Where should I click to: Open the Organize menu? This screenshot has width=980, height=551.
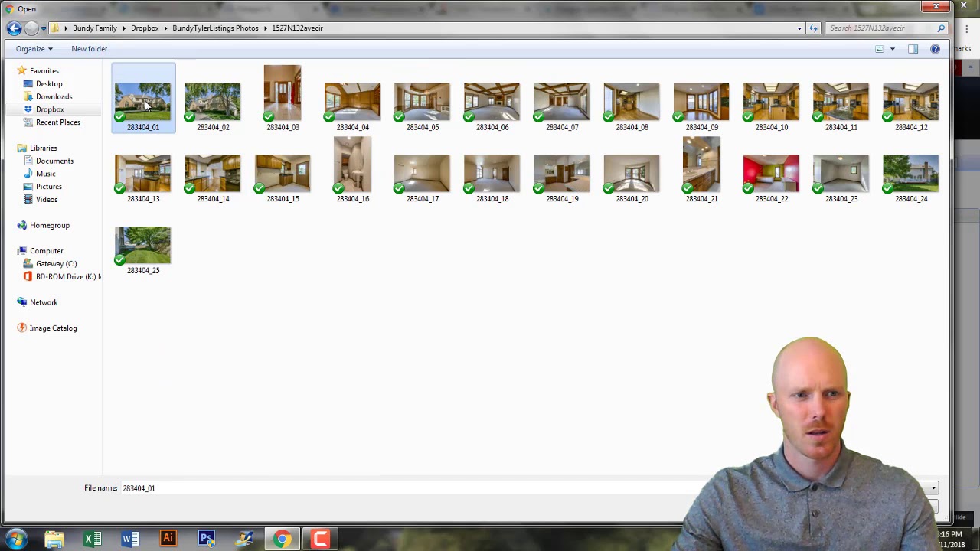(x=34, y=49)
